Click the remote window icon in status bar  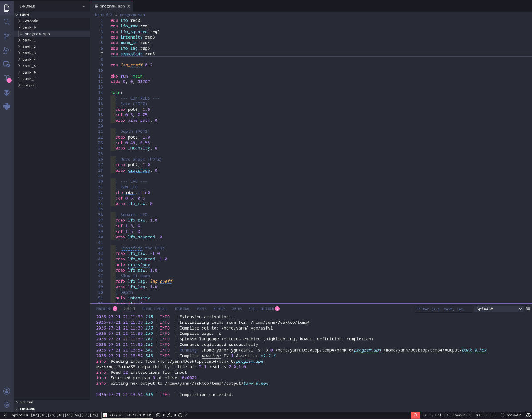coord(4,415)
